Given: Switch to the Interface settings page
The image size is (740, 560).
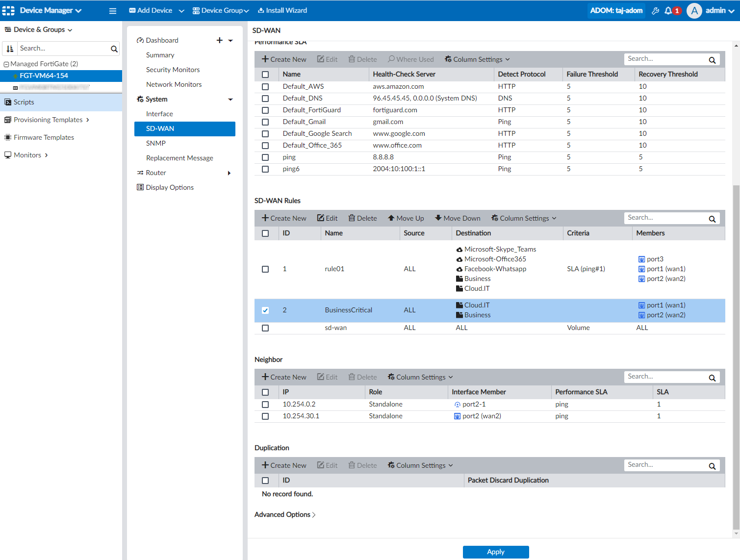Looking at the screenshot, I should pos(159,114).
